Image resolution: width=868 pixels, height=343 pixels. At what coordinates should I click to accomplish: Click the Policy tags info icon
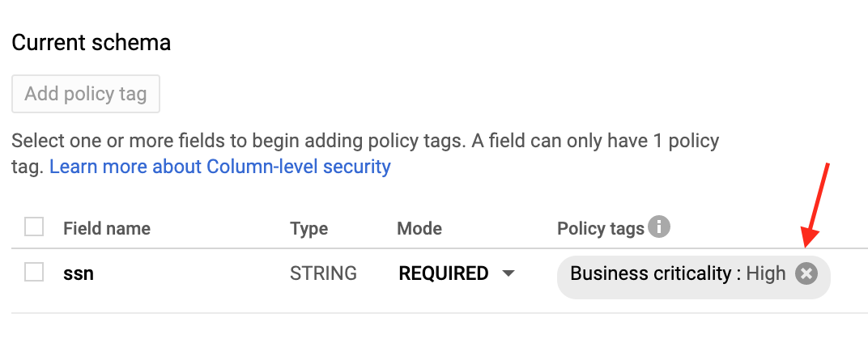(x=660, y=227)
